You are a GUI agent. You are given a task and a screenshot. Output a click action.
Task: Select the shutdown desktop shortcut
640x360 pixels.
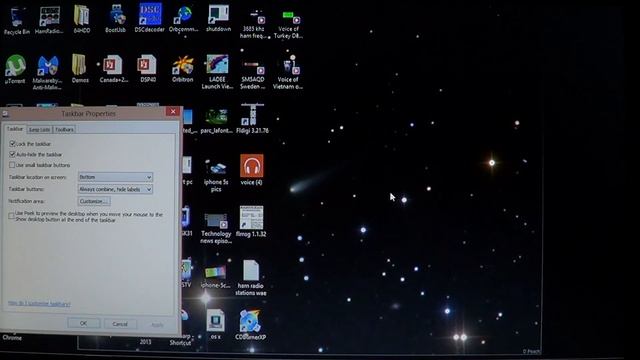(218, 19)
